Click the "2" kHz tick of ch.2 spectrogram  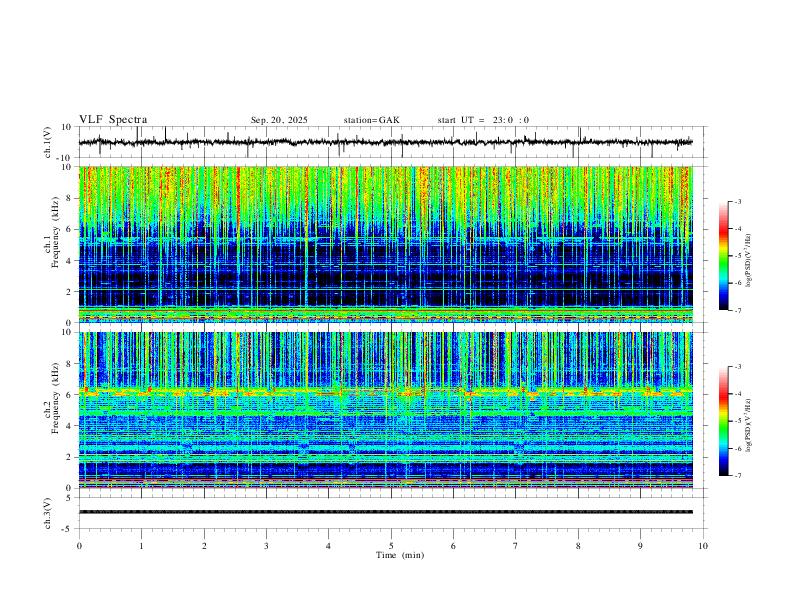click(71, 457)
